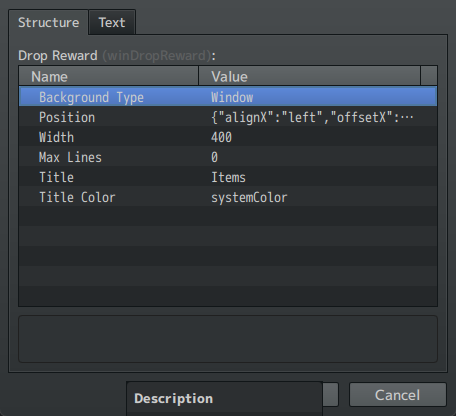Image resolution: width=456 pixels, height=416 pixels.
Task: Select the Width parameter row
Action: (x=228, y=137)
